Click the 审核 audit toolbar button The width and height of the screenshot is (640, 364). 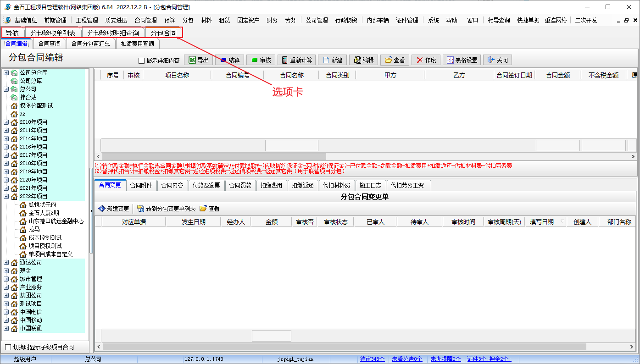[255, 60]
